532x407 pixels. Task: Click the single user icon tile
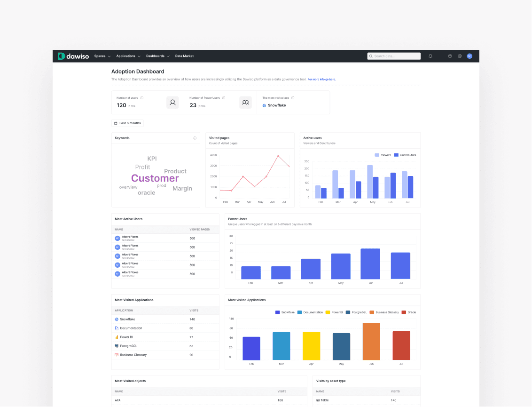coord(172,102)
